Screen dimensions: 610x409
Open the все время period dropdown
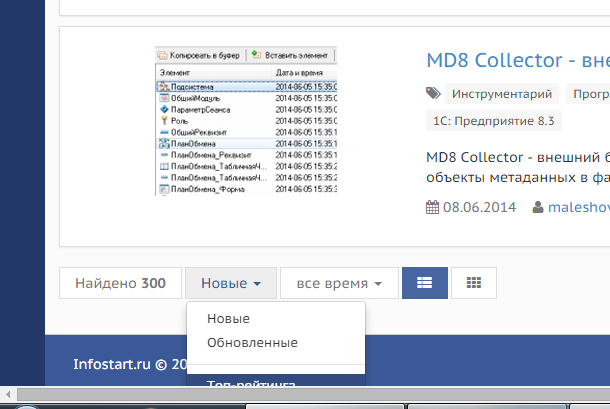tap(339, 283)
